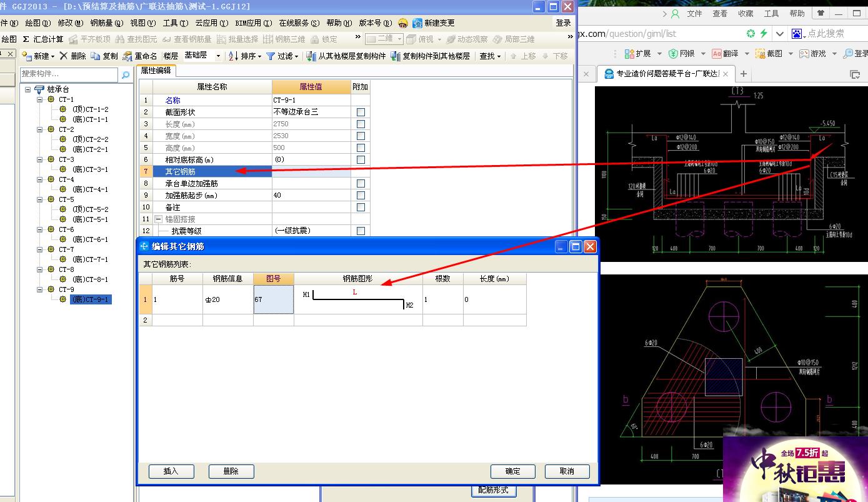Open the browser address bar dropdown chevron
This screenshot has height=502, width=868.
(780, 34)
